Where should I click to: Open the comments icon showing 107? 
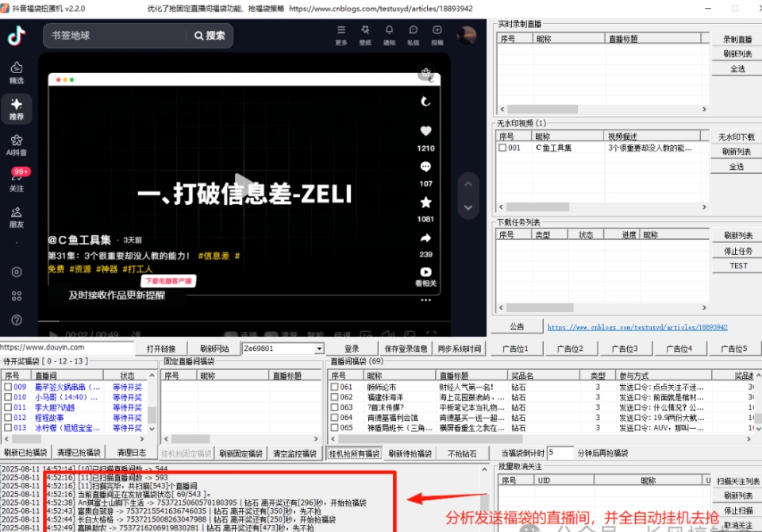pos(425,167)
